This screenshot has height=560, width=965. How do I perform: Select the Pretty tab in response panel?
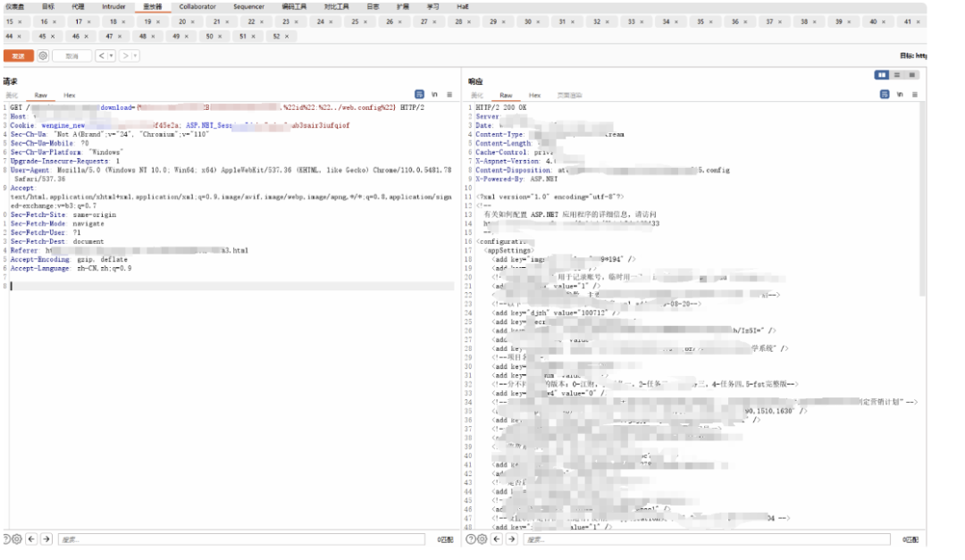pyautogui.click(x=477, y=96)
